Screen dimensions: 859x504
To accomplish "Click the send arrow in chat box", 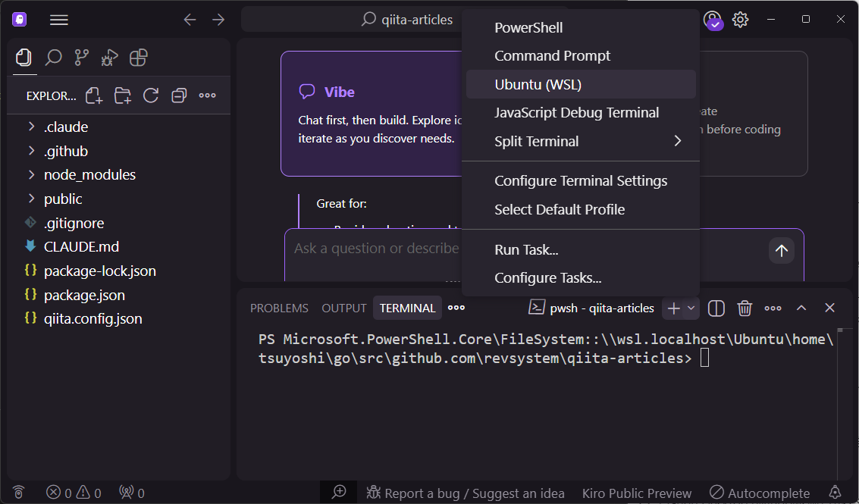I will (781, 250).
